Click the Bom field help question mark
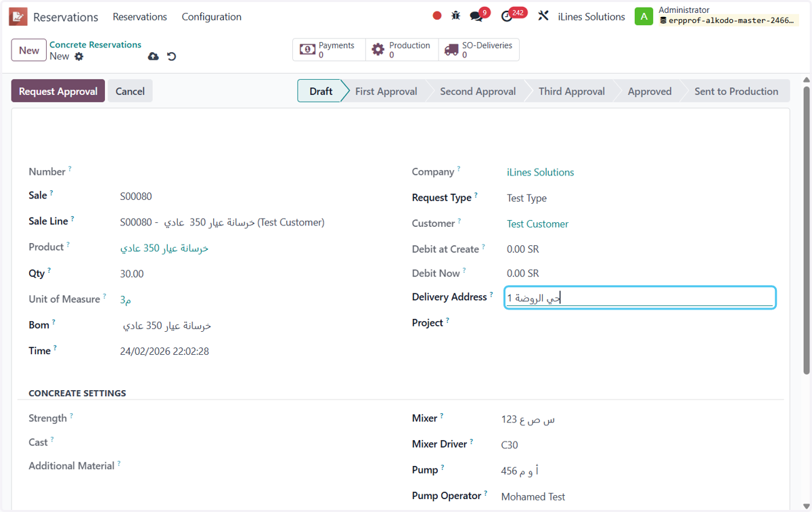The height and width of the screenshot is (512, 812). click(53, 322)
